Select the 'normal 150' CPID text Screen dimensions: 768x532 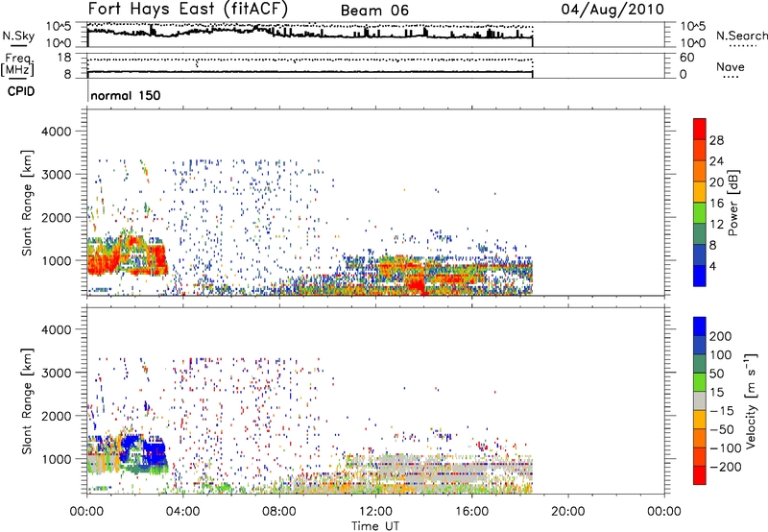click(x=126, y=95)
